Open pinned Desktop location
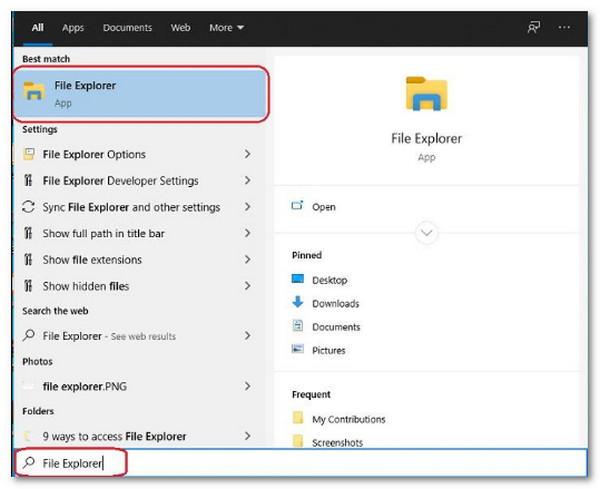 pos(329,280)
